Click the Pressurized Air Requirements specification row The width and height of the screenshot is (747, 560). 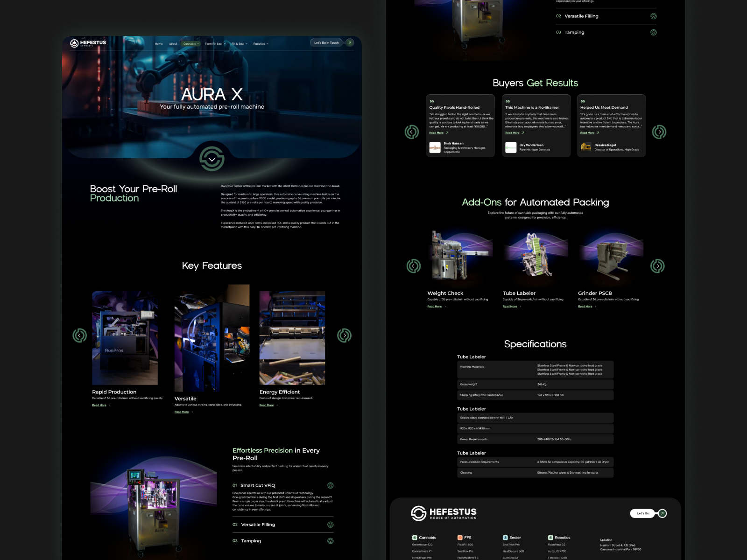click(x=535, y=462)
